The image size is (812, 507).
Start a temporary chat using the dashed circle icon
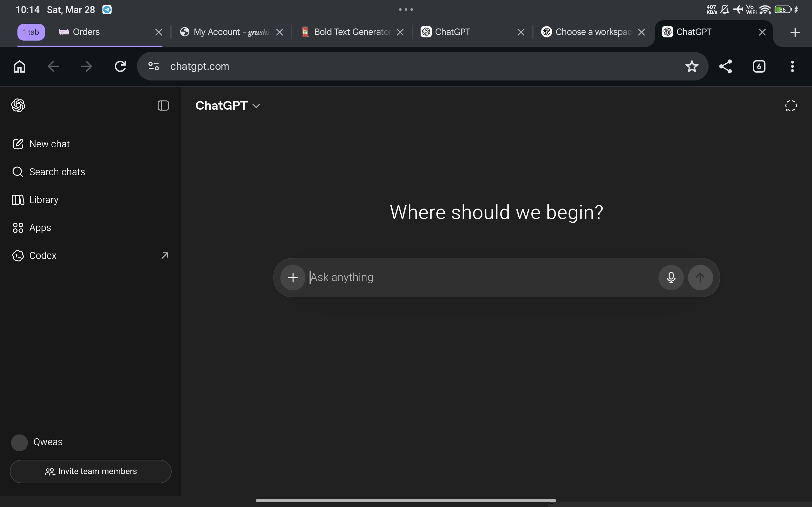791,106
